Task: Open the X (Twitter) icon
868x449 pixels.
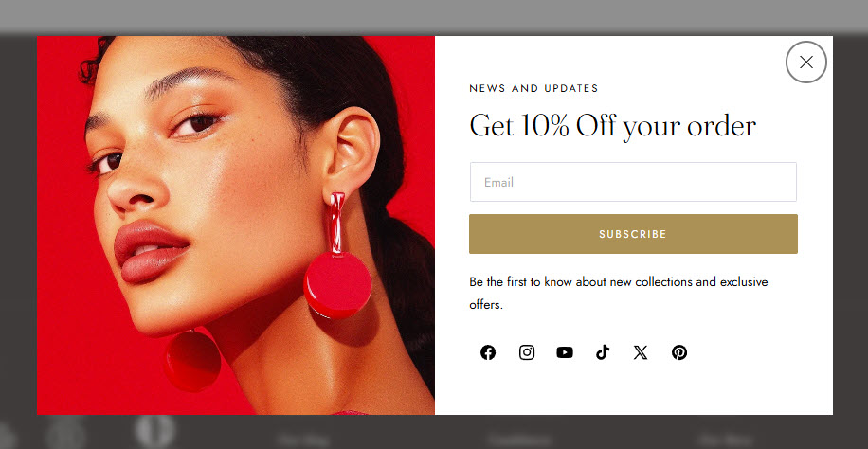Action: (x=641, y=352)
